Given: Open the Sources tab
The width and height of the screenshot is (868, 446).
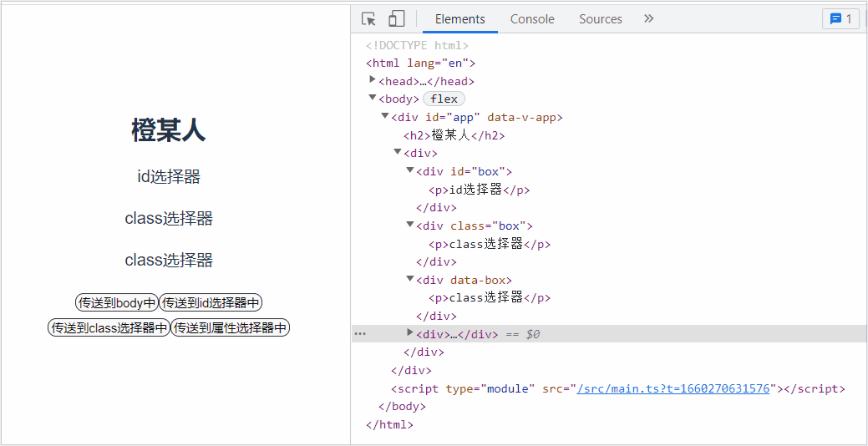Looking at the screenshot, I should point(601,19).
